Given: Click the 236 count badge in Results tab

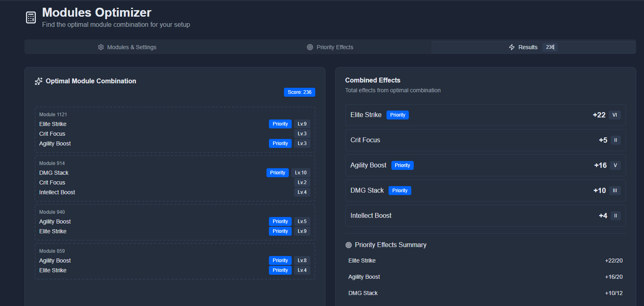Looking at the screenshot, I should click(550, 47).
